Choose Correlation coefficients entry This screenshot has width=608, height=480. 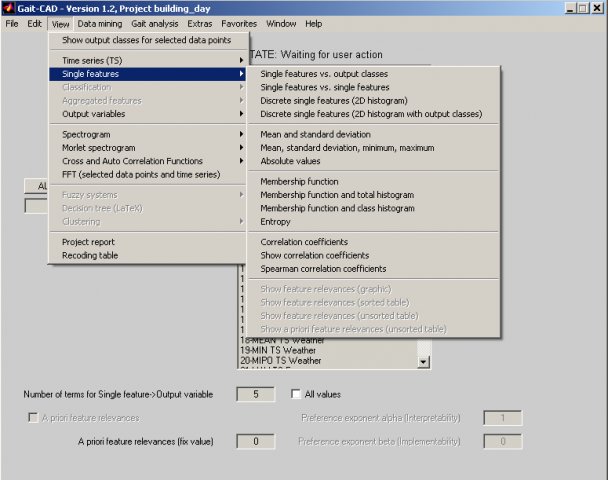[373, 242]
